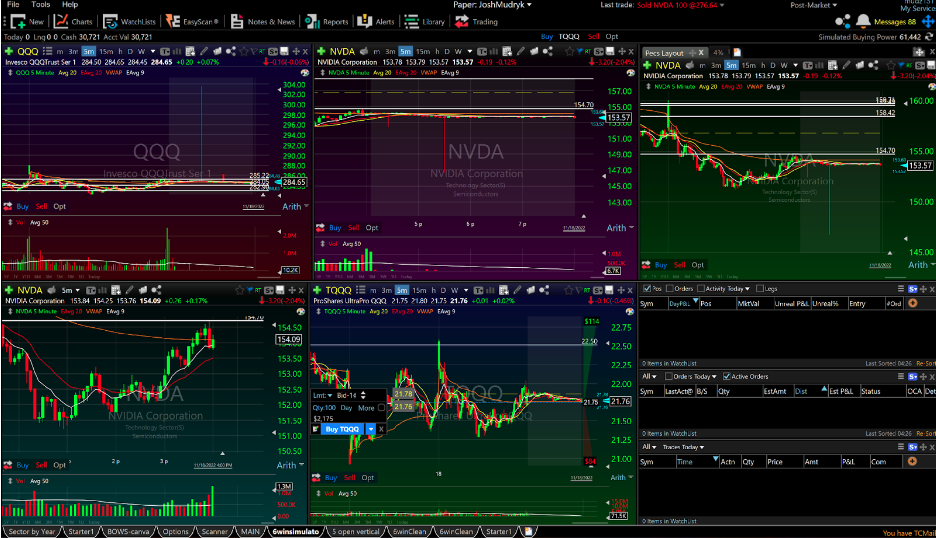Open the Buy TQQQ blue dropdown arrow
936x538 pixels.
[371, 429]
